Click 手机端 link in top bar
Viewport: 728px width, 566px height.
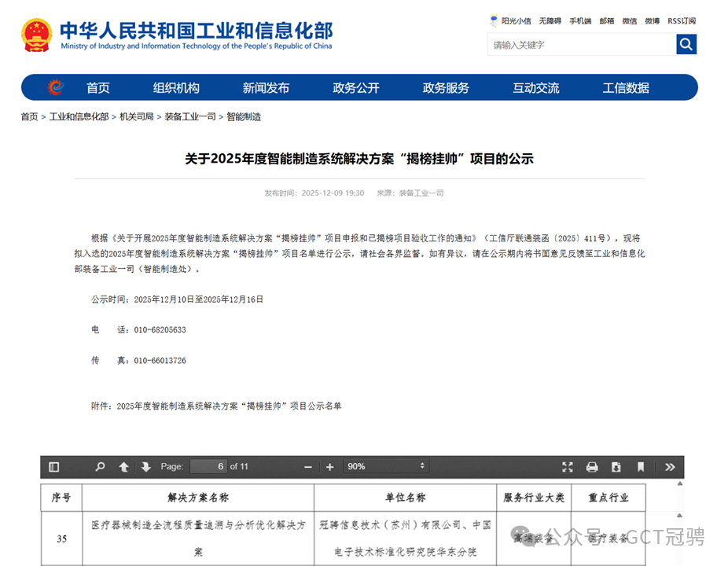[580, 21]
